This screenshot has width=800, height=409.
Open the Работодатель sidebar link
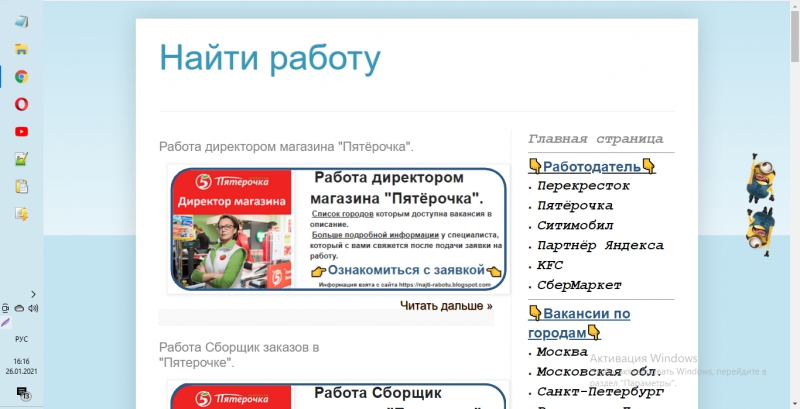592,166
